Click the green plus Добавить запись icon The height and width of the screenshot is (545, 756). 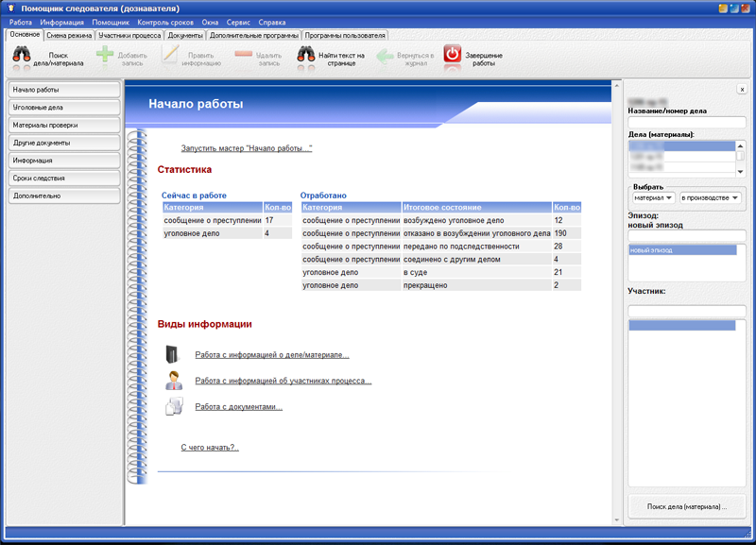[x=105, y=56]
